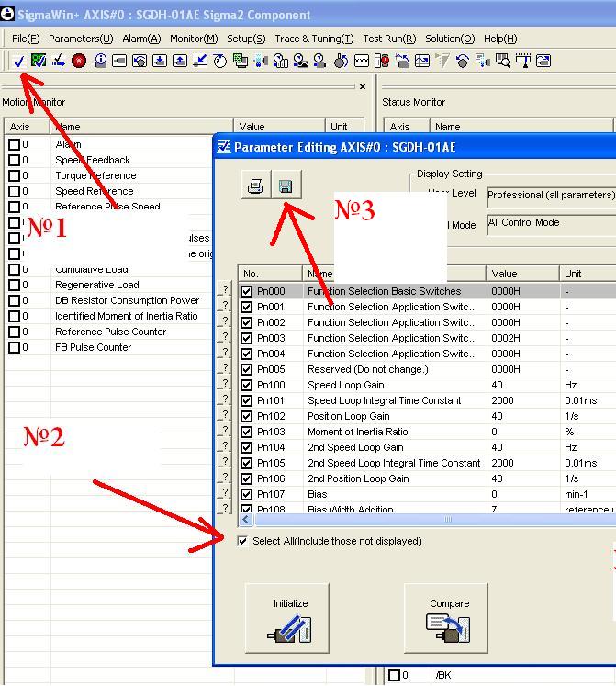Click the green chip window toolbar icon

[x=241, y=61]
